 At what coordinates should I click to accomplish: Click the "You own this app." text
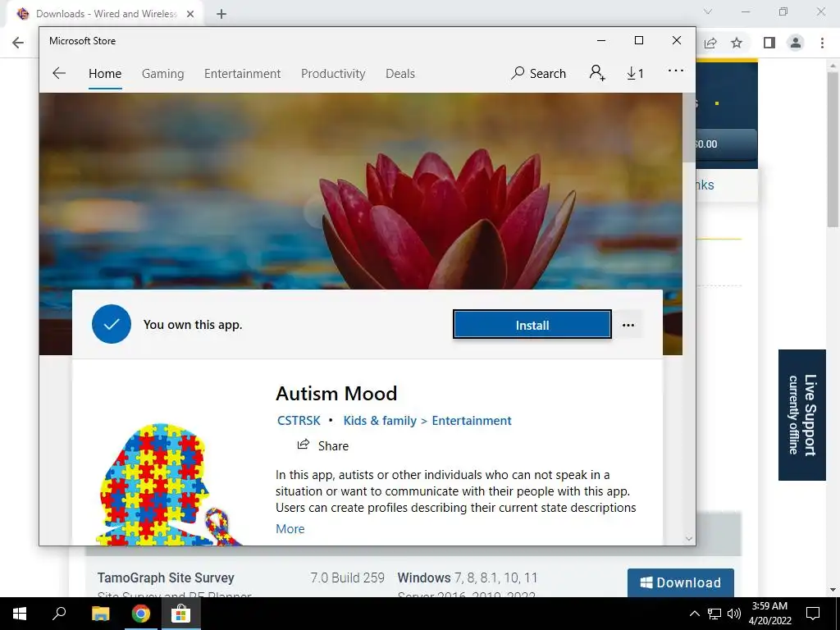(193, 325)
